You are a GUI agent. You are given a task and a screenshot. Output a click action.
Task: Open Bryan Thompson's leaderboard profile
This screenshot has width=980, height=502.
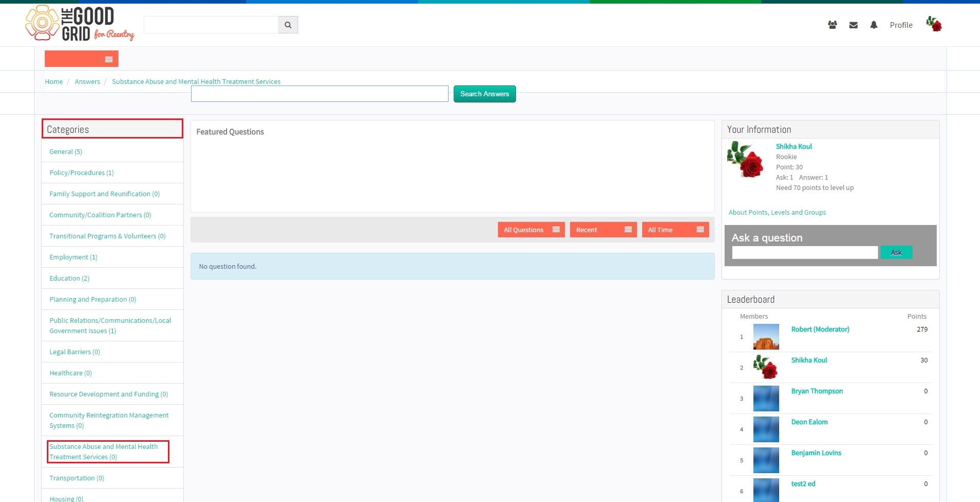[x=817, y=391]
